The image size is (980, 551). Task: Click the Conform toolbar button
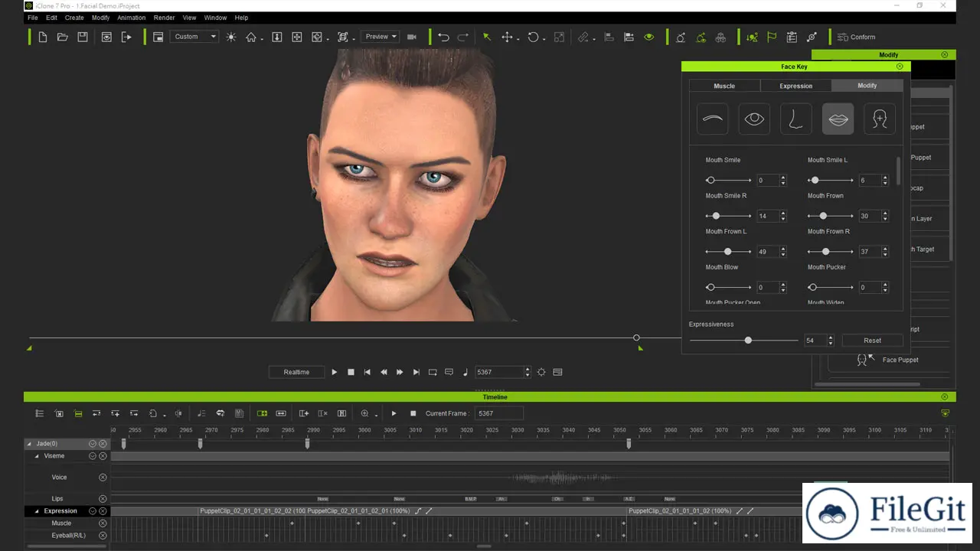tap(856, 37)
